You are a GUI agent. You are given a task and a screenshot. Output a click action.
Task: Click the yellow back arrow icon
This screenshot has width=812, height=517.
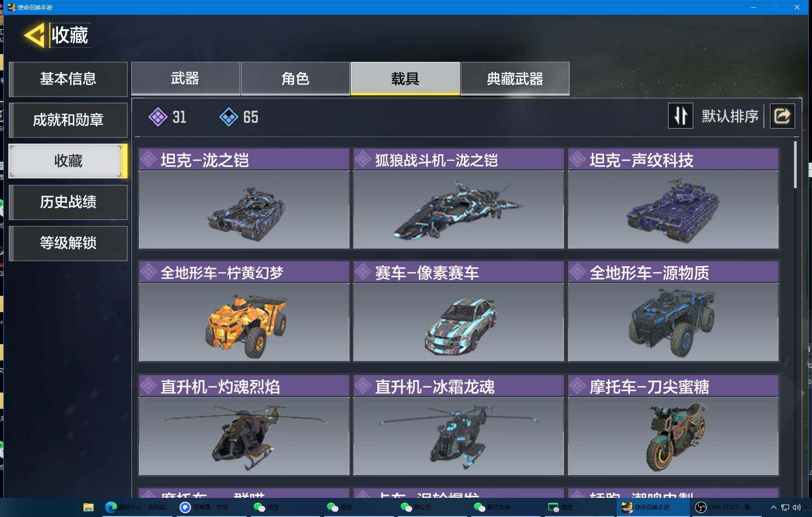pyautogui.click(x=34, y=35)
